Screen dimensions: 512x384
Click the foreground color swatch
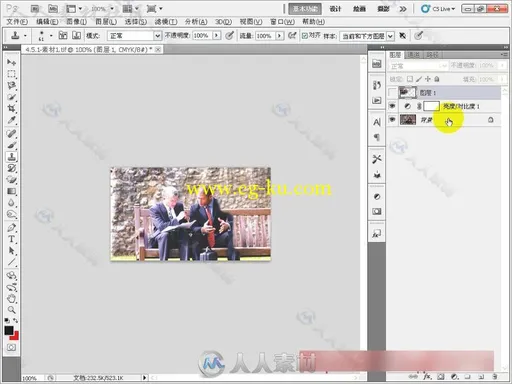pyautogui.click(x=9, y=330)
